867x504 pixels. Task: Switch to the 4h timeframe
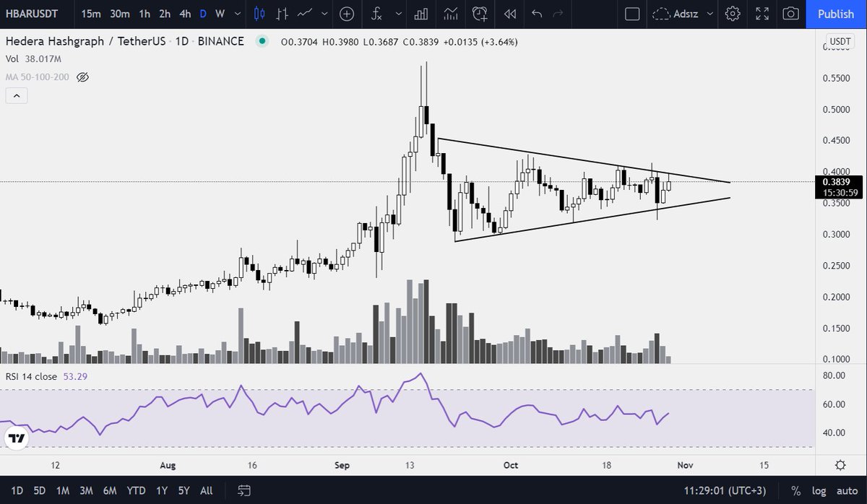(x=186, y=14)
